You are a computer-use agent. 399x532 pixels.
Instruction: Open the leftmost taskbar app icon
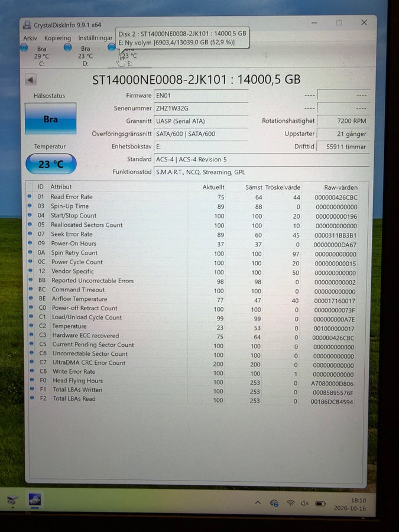(12, 499)
